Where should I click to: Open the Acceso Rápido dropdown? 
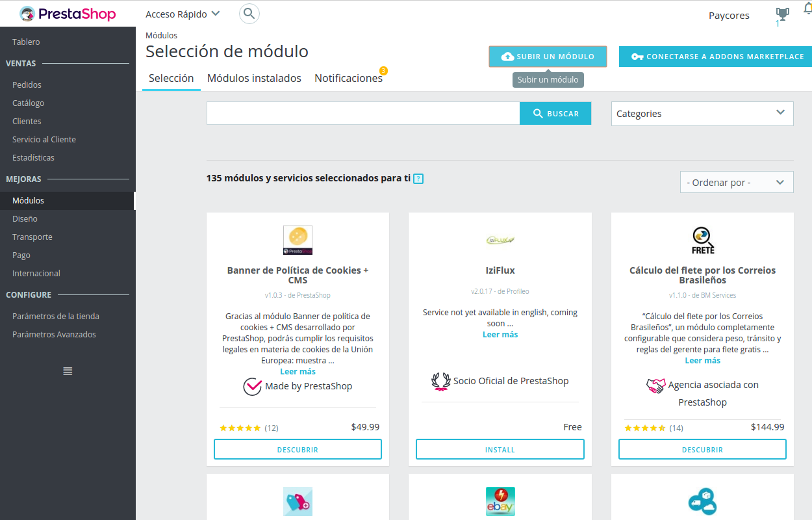pyautogui.click(x=183, y=14)
